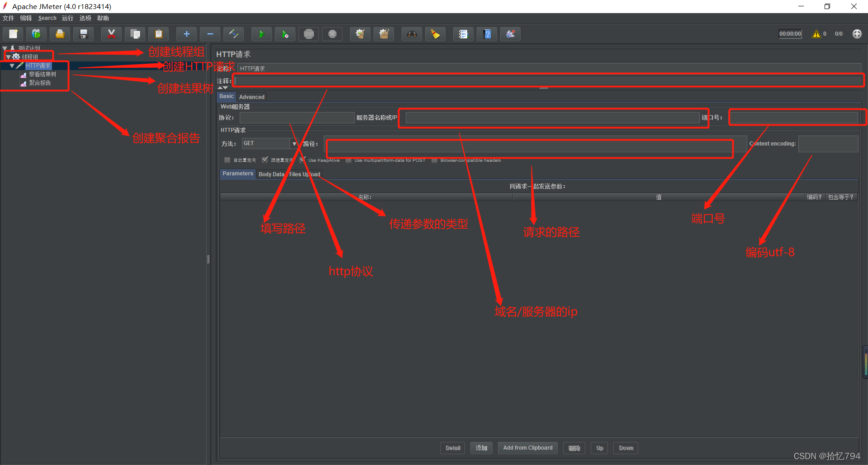This screenshot has width=868, height=465.
Task: Click the Clear results broom icon
Action: coord(360,34)
